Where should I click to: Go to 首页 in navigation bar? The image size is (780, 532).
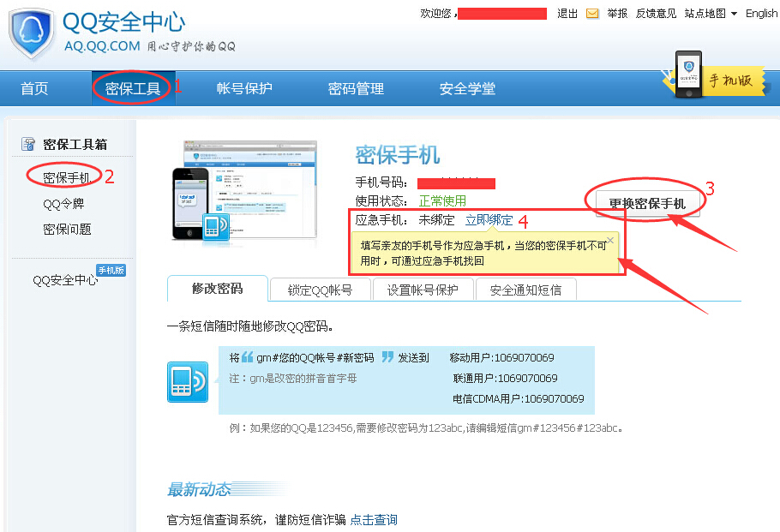[x=34, y=88]
